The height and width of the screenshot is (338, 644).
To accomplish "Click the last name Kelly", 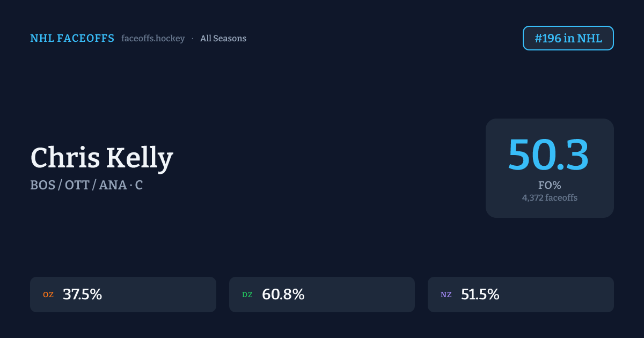I will [140, 158].
